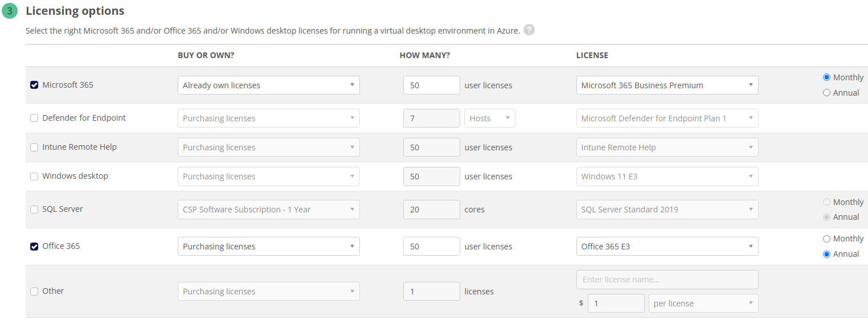868x324 pixels.
Task: Click the Intune Remote Help quantity field
Action: tap(432, 147)
